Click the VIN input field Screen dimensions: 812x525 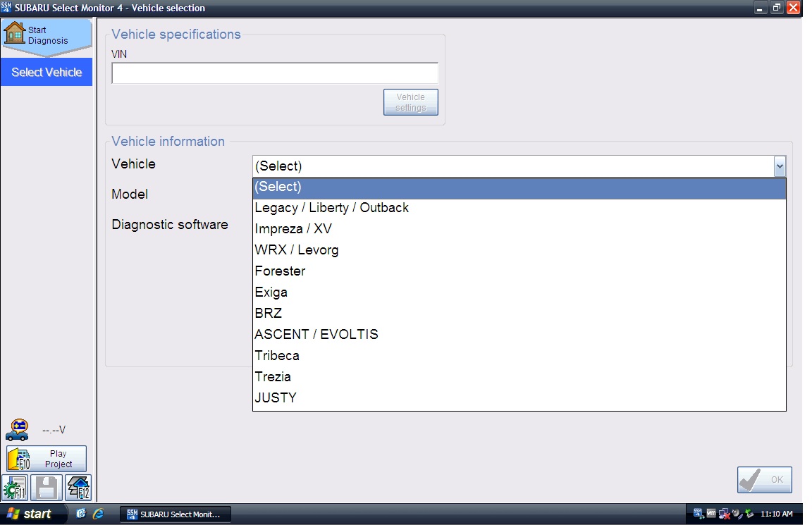pos(275,73)
